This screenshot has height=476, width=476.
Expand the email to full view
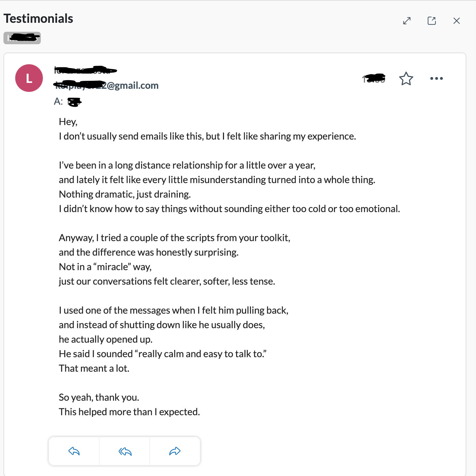coord(407,21)
